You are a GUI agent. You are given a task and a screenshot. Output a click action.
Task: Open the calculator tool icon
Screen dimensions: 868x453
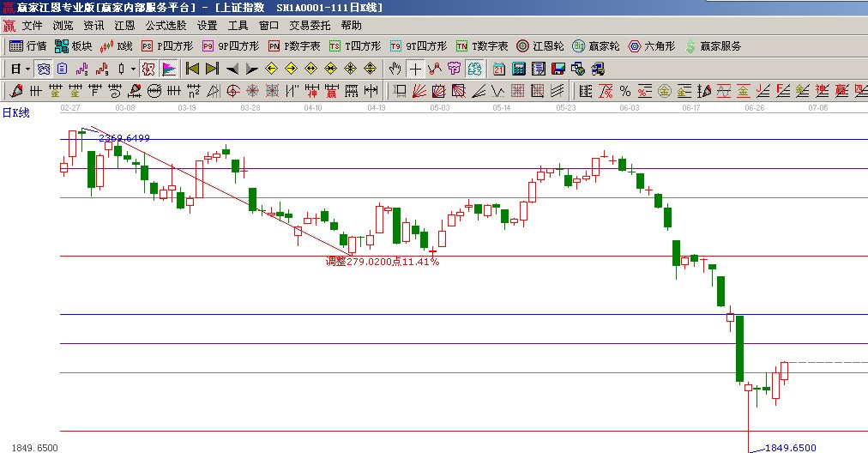point(519,69)
